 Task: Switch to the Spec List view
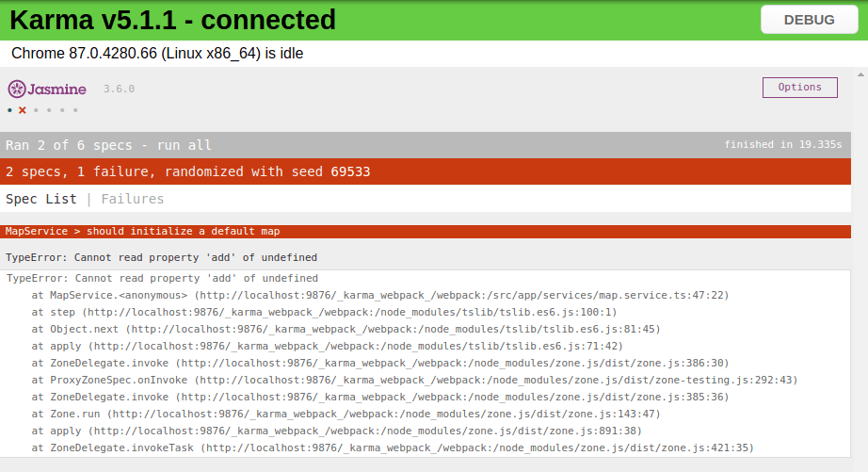point(41,199)
